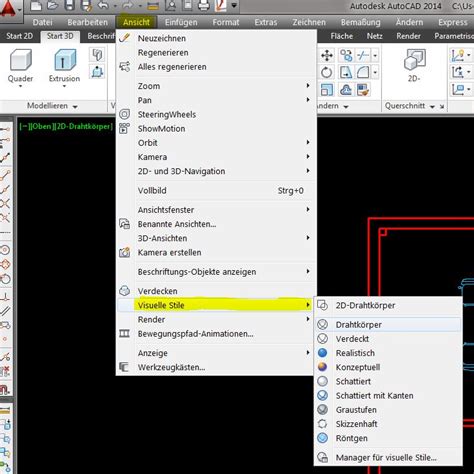The image size is (474, 474).
Task: Click the SteeringWheels icon in menu
Action: point(125,114)
